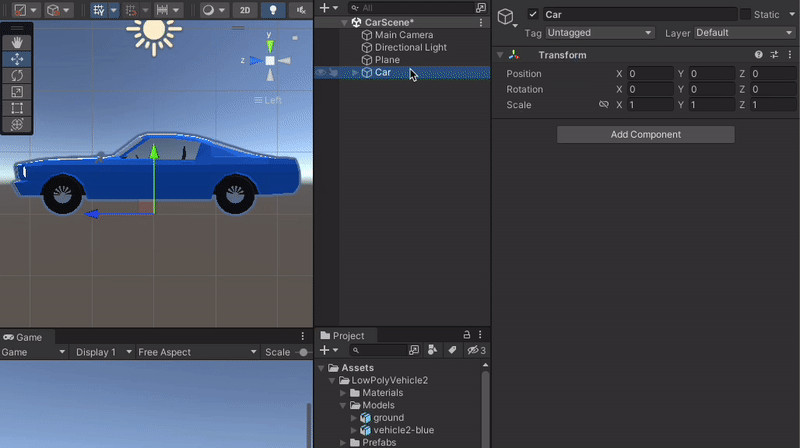Toggle grid snapping icon in scene toolbar
This screenshot has width=800, height=448.
(x=131, y=10)
